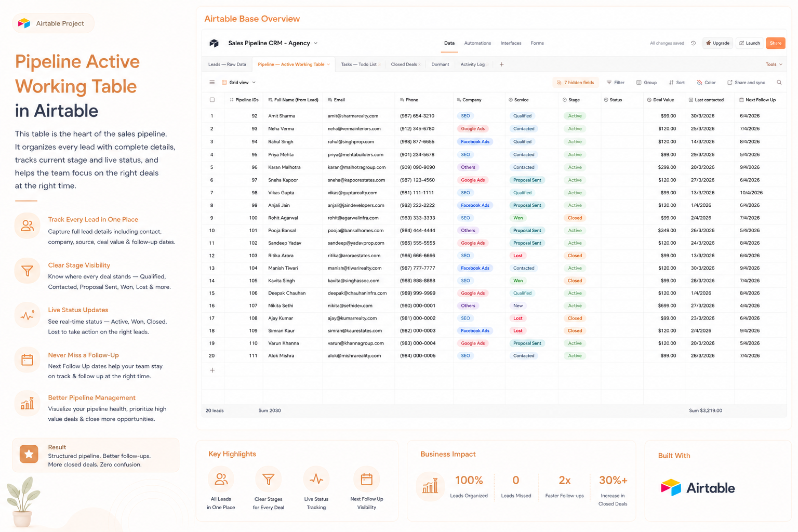Image resolution: width=798 pixels, height=532 pixels.
Task: Open the Closed Deals tab chevron
Action: coord(420,64)
